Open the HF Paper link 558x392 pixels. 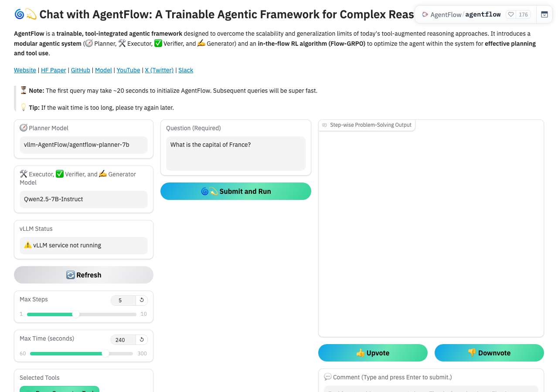click(x=54, y=70)
